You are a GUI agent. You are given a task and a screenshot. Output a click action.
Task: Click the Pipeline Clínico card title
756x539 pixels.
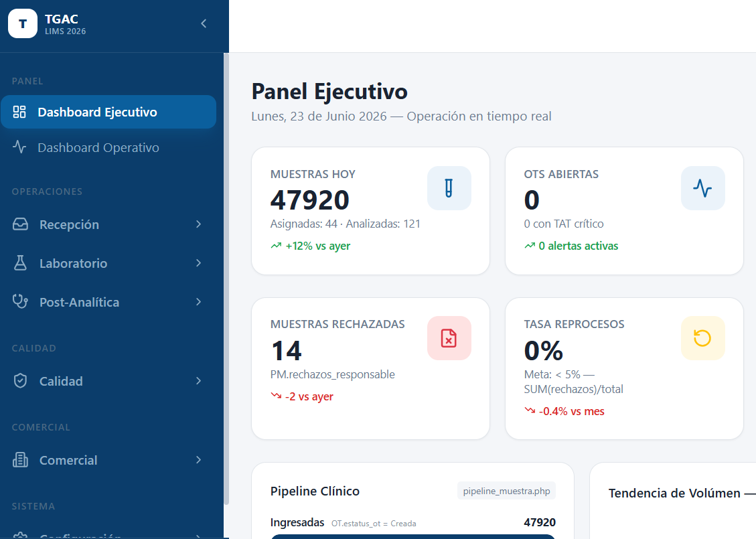point(315,491)
